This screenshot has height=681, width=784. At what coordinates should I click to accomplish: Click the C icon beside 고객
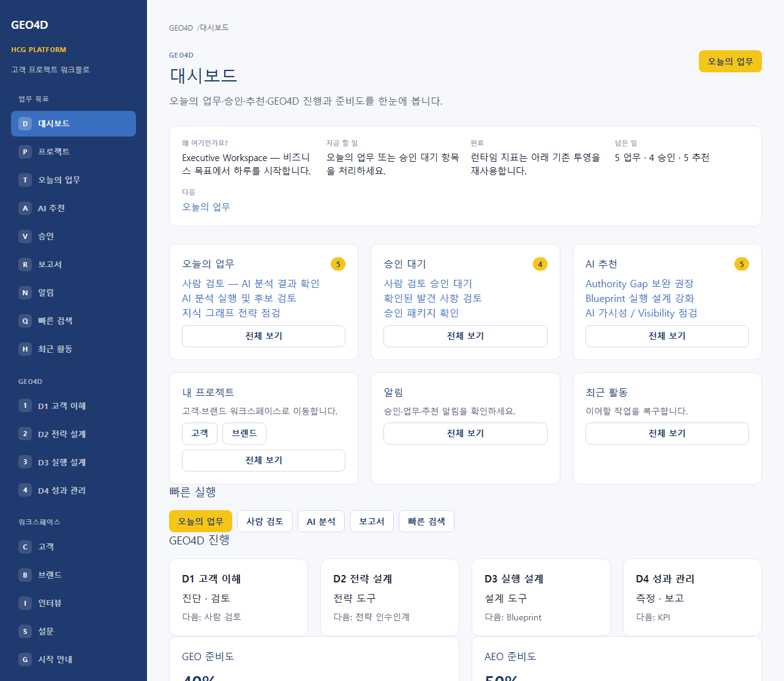point(25,547)
